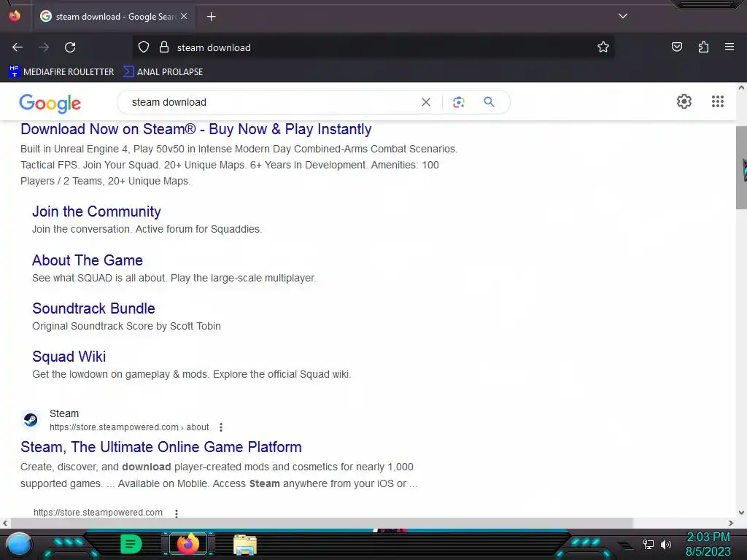The height and width of the screenshot is (560, 747).
Task: Click the address bar showing steam download
Action: (x=373, y=47)
